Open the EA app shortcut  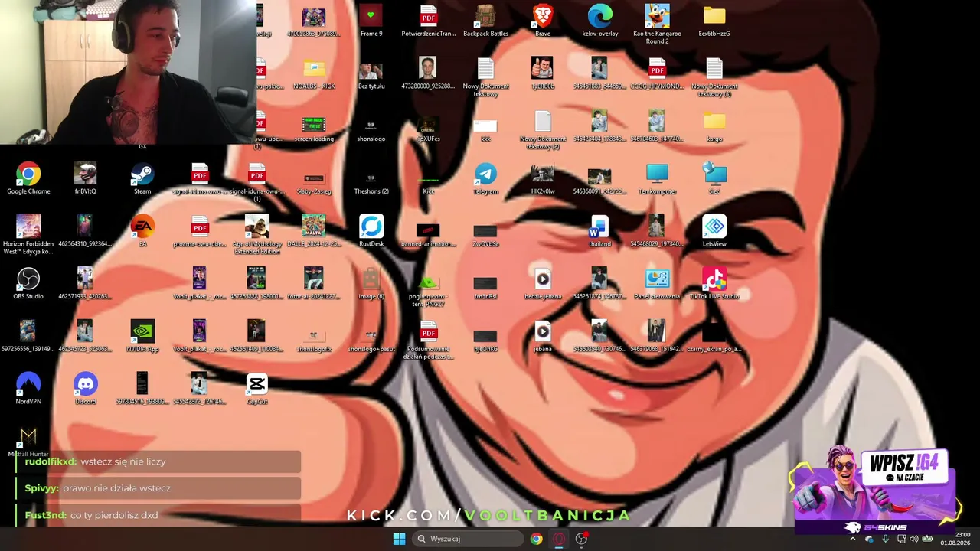click(142, 232)
